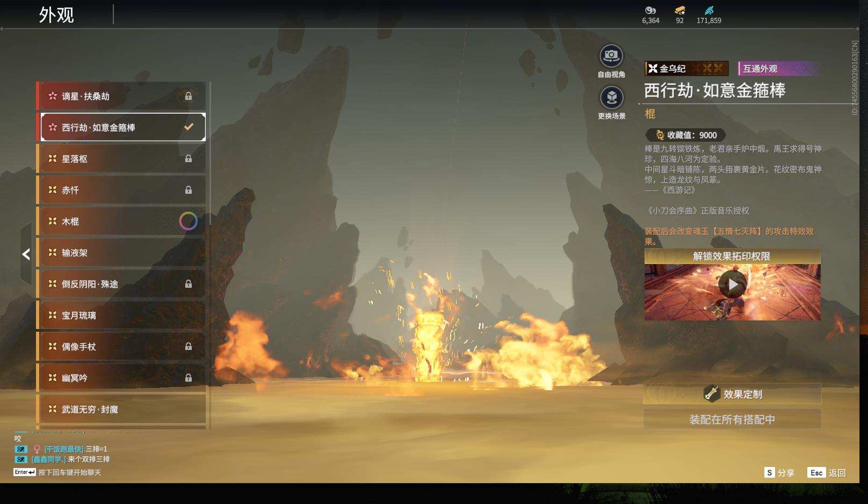Click the gold ticket icon showing 92
868x504 pixels.
coord(679,10)
